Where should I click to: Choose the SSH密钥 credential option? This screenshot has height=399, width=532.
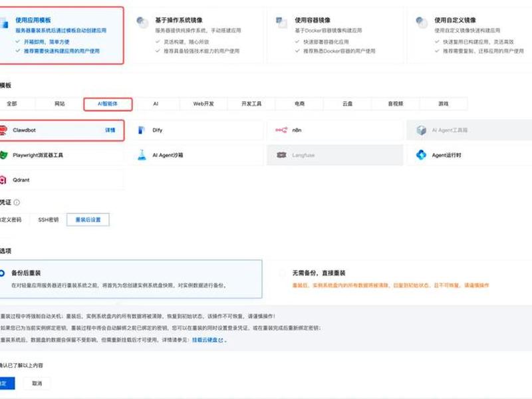click(48, 220)
